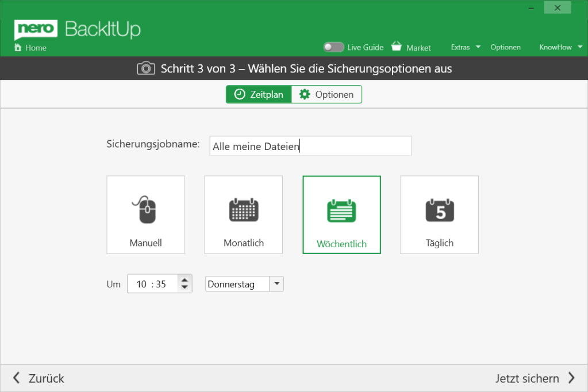
Task: Open Optionen in the top menu
Action: [505, 47]
